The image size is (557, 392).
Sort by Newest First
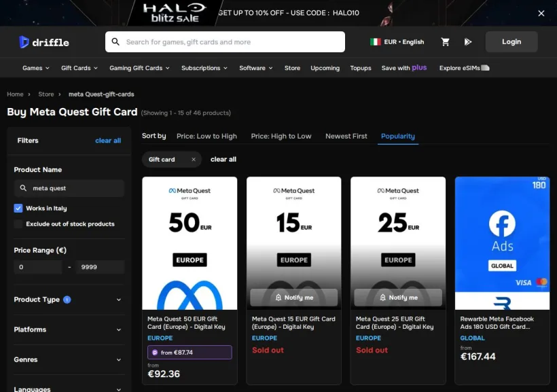point(346,136)
